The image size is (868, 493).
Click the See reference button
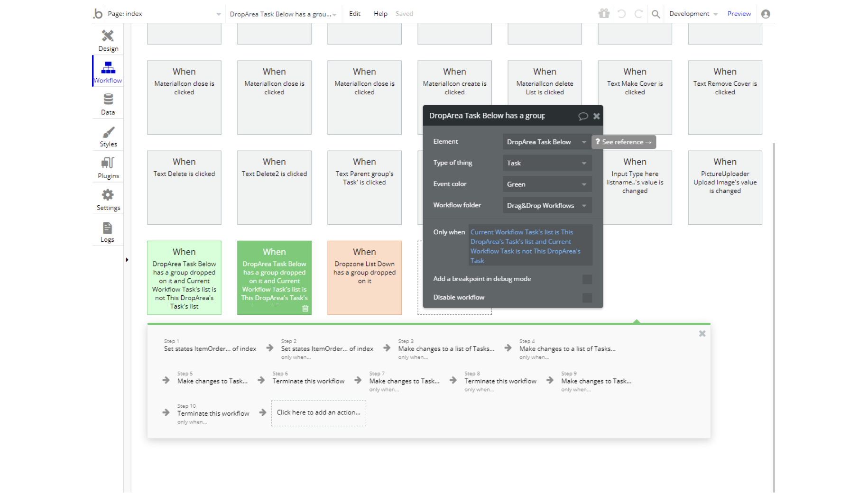tap(624, 142)
